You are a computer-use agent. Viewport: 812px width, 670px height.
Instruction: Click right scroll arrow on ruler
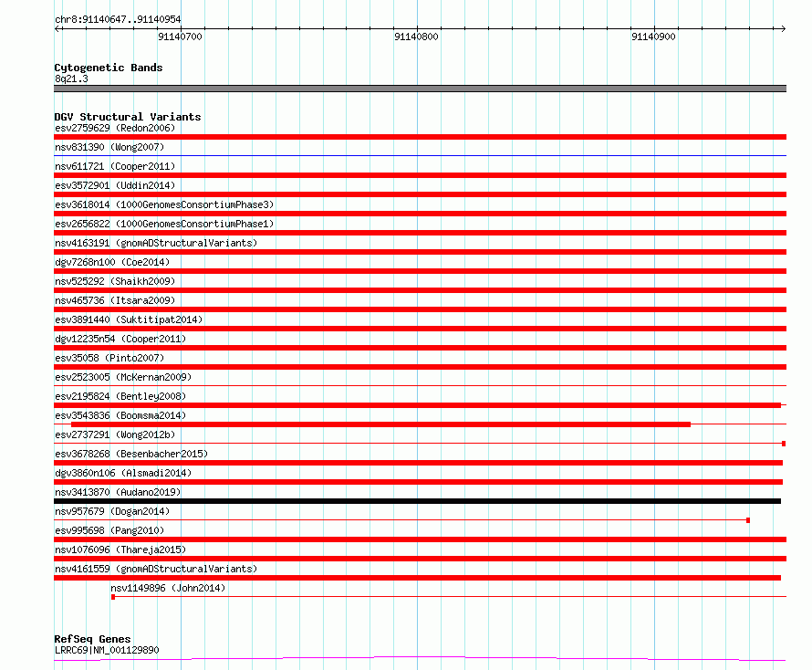[783, 29]
